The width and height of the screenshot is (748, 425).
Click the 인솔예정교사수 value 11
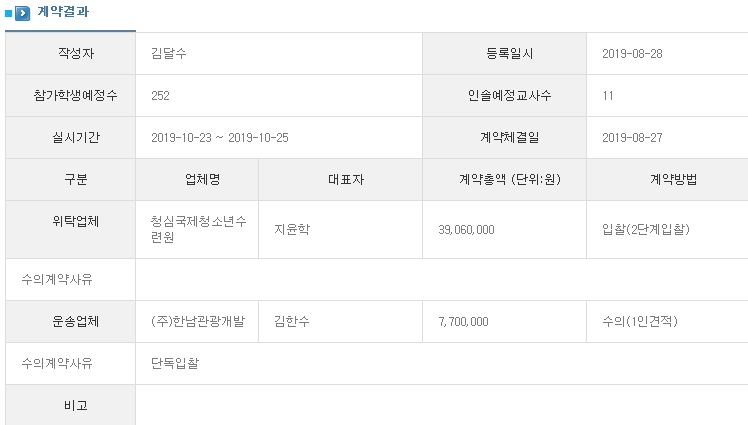click(x=608, y=96)
